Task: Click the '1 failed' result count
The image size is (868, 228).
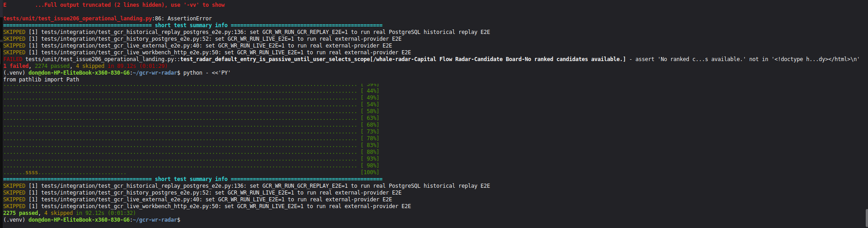Action: pos(16,66)
